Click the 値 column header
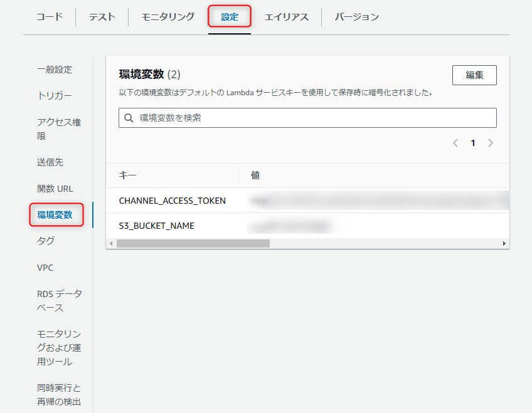 (255, 175)
